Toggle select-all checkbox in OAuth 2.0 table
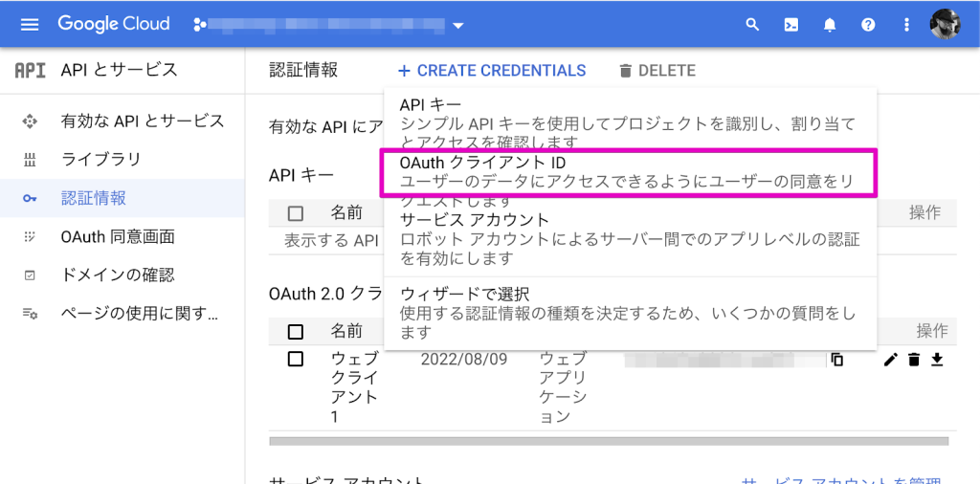 click(296, 330)
